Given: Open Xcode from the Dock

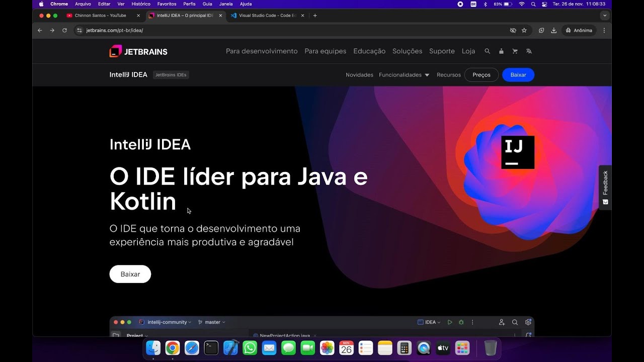Looking at the screenshot, I should coord(230,347).
